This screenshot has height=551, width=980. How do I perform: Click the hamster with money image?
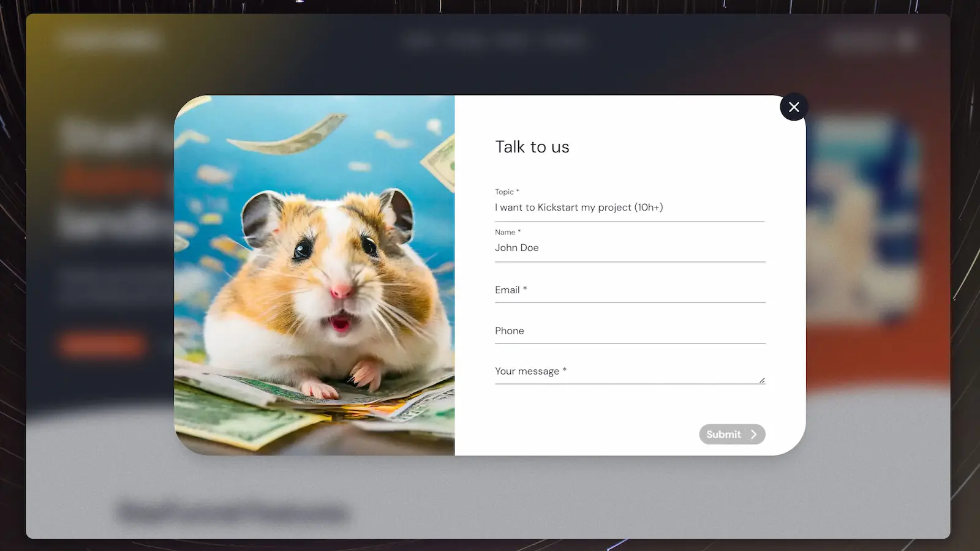(x=314, y=275)
